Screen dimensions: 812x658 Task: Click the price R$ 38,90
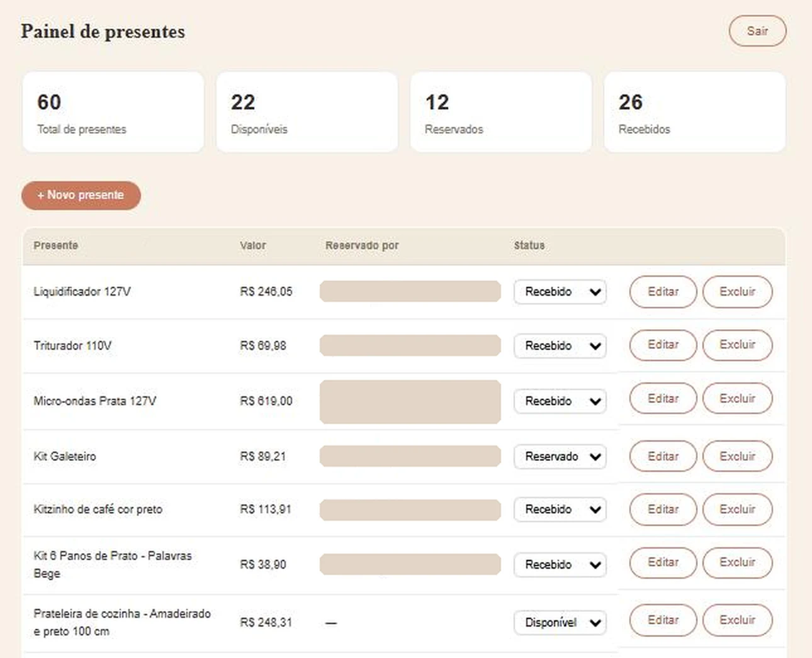point(263,565)
